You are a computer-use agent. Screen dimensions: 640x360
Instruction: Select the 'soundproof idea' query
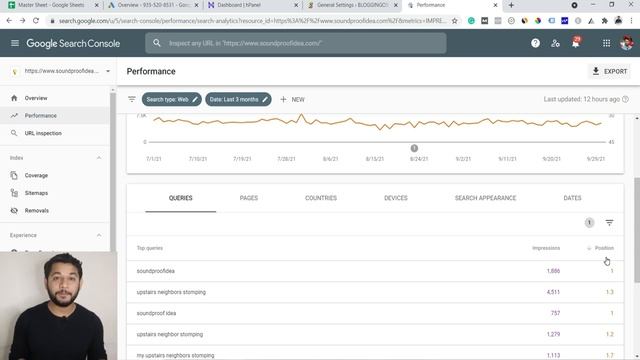[375, 313]
